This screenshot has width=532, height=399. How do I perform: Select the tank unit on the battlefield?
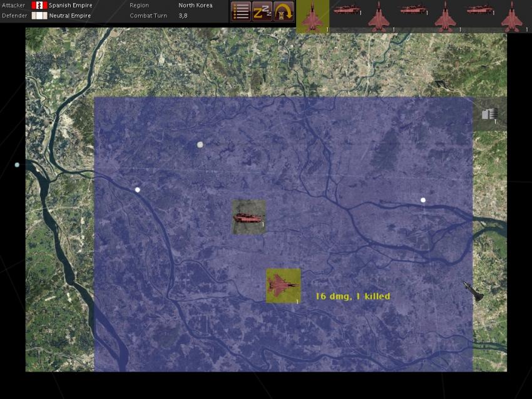click(248, 217)
